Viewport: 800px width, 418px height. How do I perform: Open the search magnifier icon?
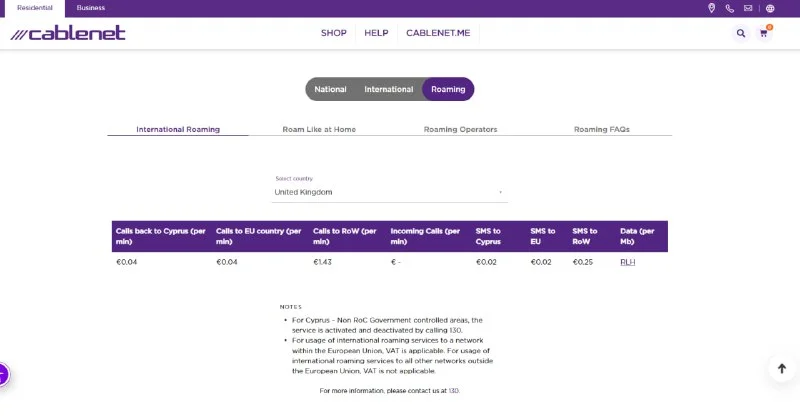coord(741,33)
